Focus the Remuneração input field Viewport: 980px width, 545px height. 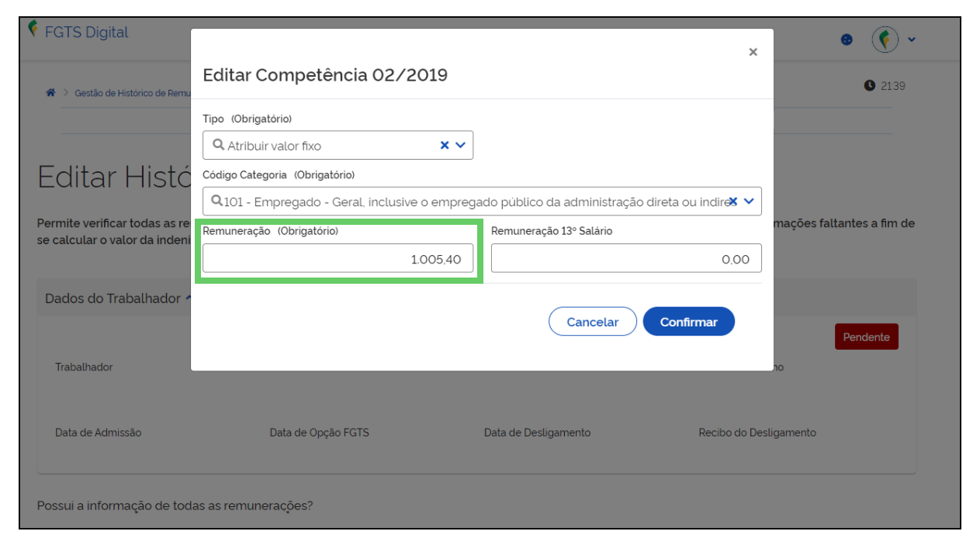[x=338, y=259]
